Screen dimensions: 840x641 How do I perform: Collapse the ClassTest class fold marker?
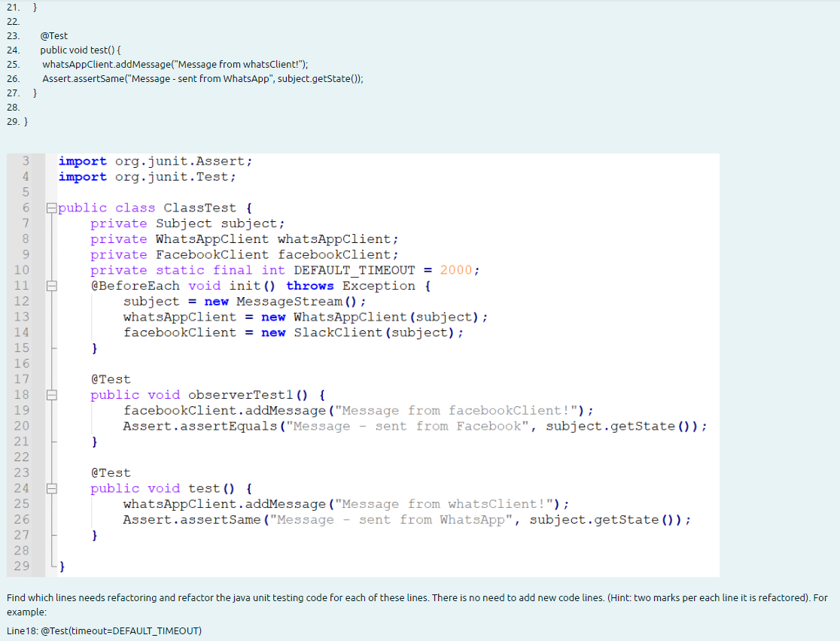pos(51,208)
